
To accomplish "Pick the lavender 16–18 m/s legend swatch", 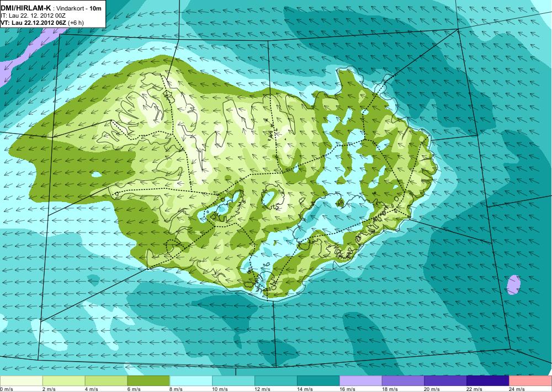I will click(x=360, y=381).
